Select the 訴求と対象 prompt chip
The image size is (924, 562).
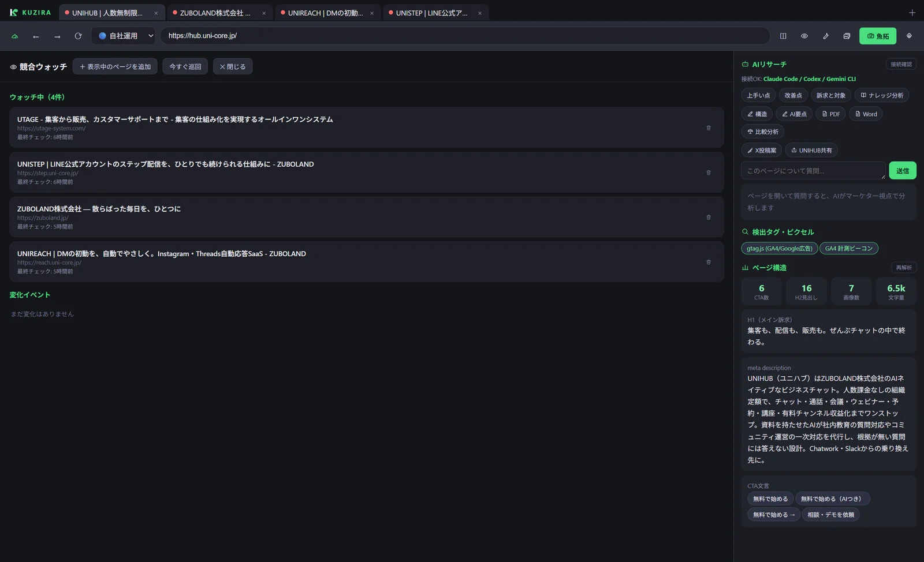coord(831,95)
